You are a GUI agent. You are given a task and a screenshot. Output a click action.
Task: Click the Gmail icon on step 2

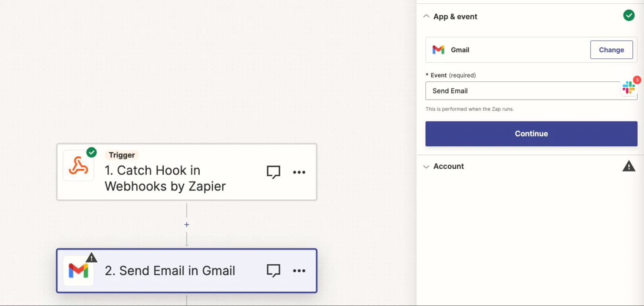tap(78, 271)
